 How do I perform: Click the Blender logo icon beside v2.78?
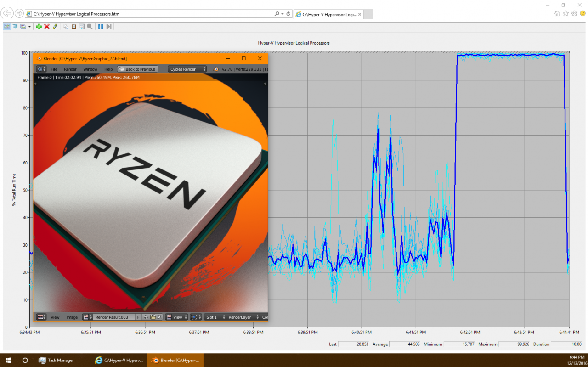[216, 69]
